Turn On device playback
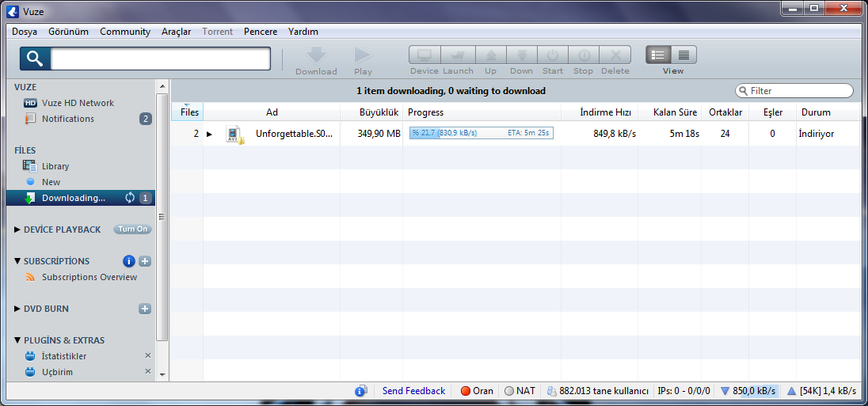 (133, 230)
